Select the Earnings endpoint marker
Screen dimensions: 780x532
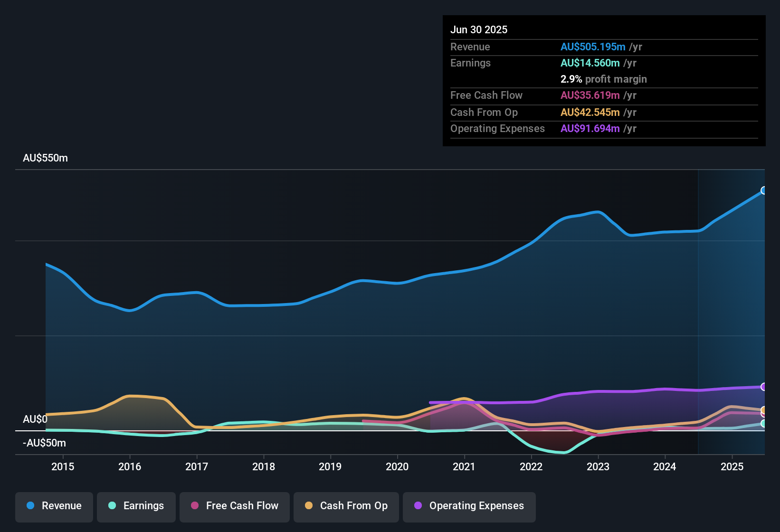763,422
